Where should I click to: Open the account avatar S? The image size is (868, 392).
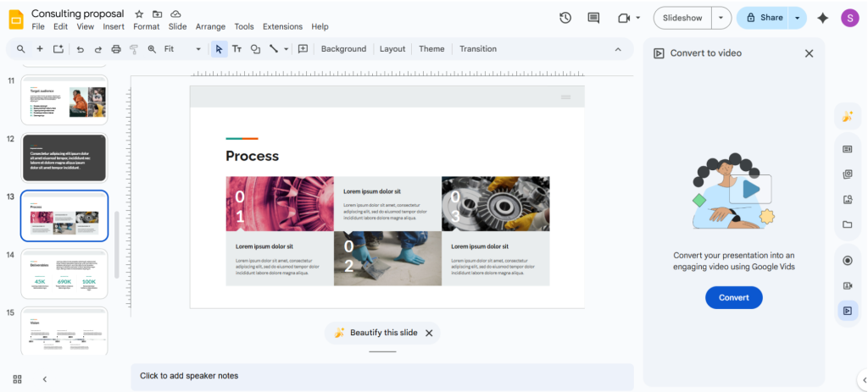pyautogui.click(x=849, y=19)
